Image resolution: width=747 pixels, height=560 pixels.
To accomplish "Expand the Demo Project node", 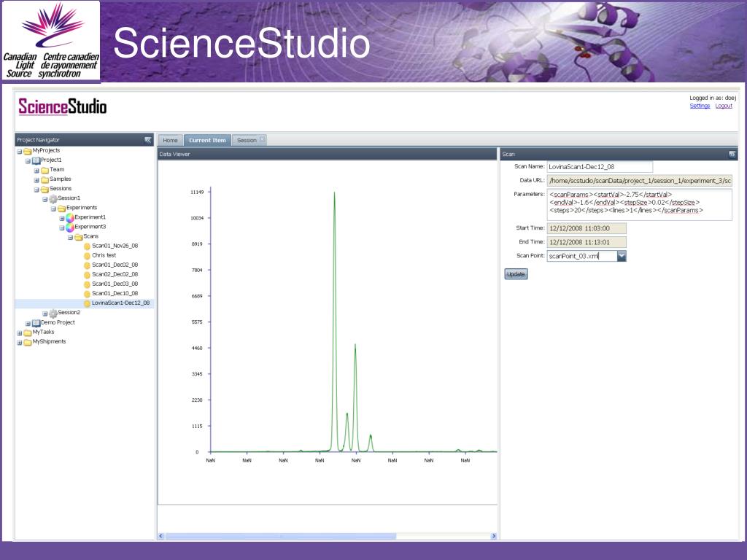I will 28,323.
